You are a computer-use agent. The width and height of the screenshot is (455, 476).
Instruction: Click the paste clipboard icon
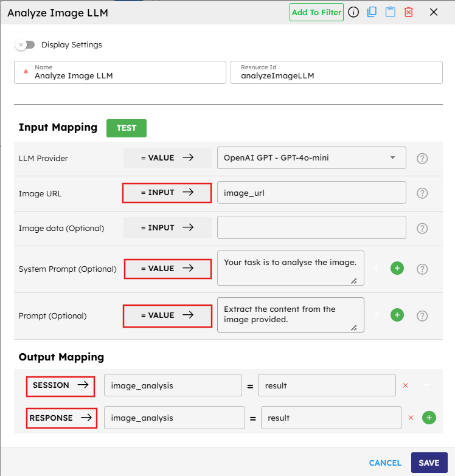pos(390,12)
